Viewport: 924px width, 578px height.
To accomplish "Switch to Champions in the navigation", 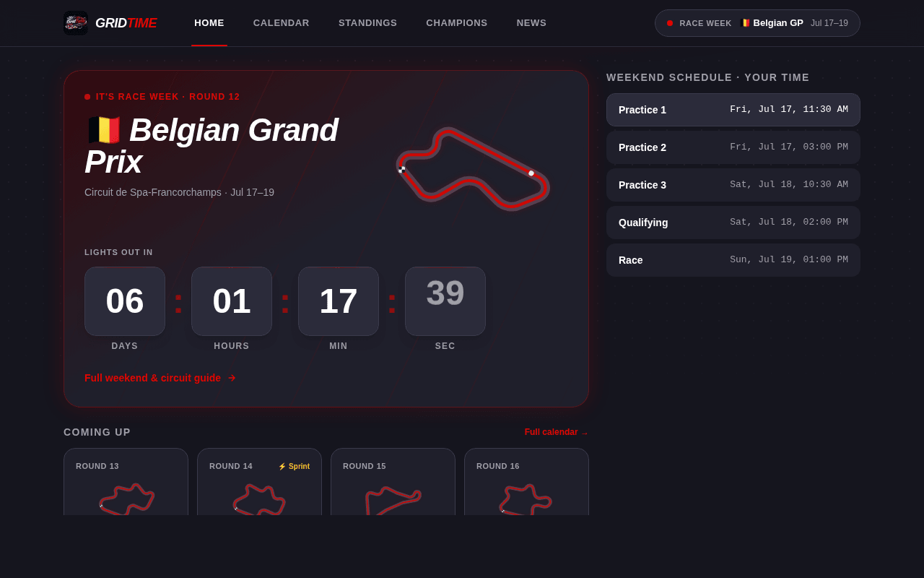I will pos(457,23).
